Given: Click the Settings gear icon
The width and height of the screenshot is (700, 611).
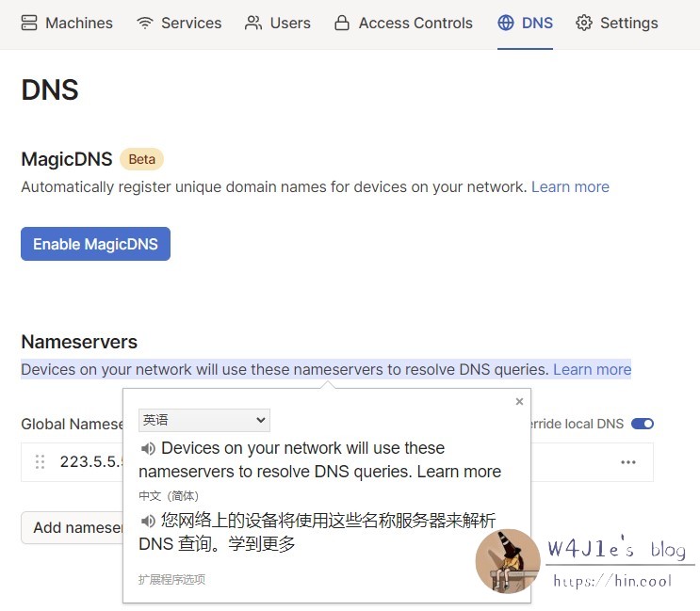Looking at the screenshot, I should [x=584, y=23].
